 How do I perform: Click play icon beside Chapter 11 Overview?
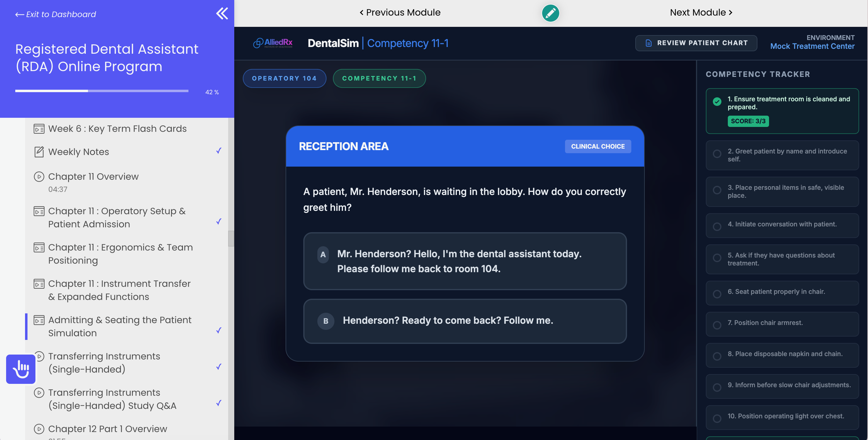point(39,176)
